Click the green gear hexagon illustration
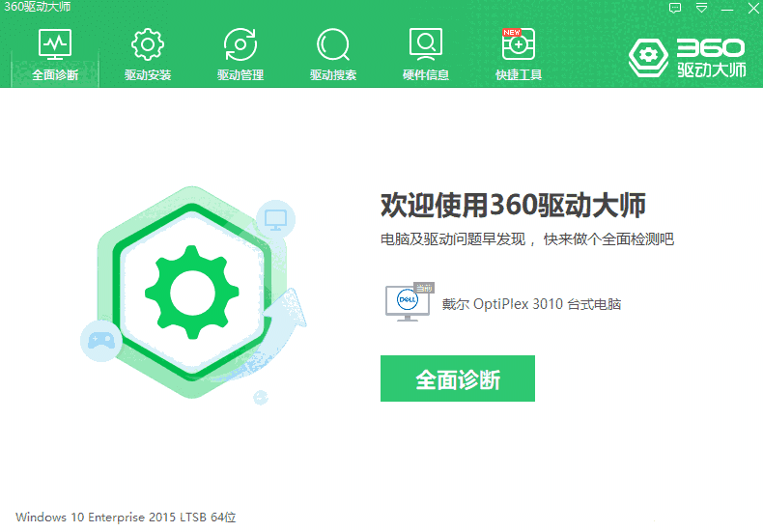The image size is (763, 532). pyautogui.click(x=192, y=292)
